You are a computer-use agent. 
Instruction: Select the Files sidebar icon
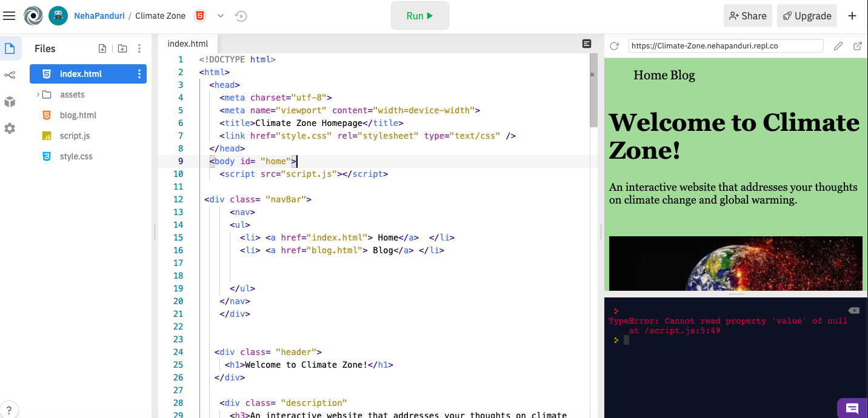pos(10,48)
